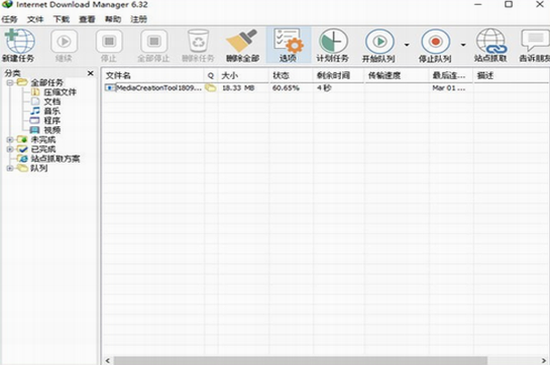Screen dimensions: 550x365
Task: Click the 4 秒 time left cell
Action: 324,88
